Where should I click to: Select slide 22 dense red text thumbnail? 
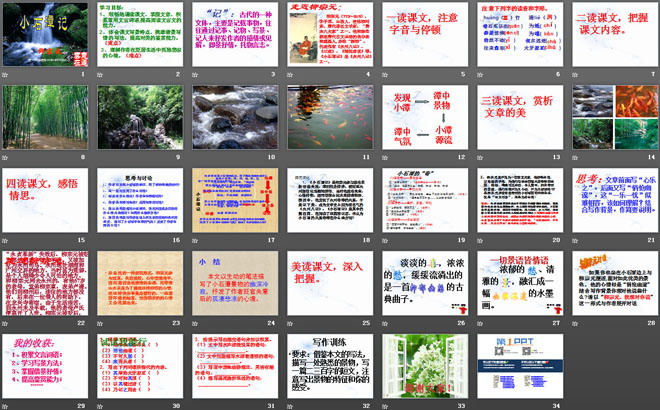point(45,283)
